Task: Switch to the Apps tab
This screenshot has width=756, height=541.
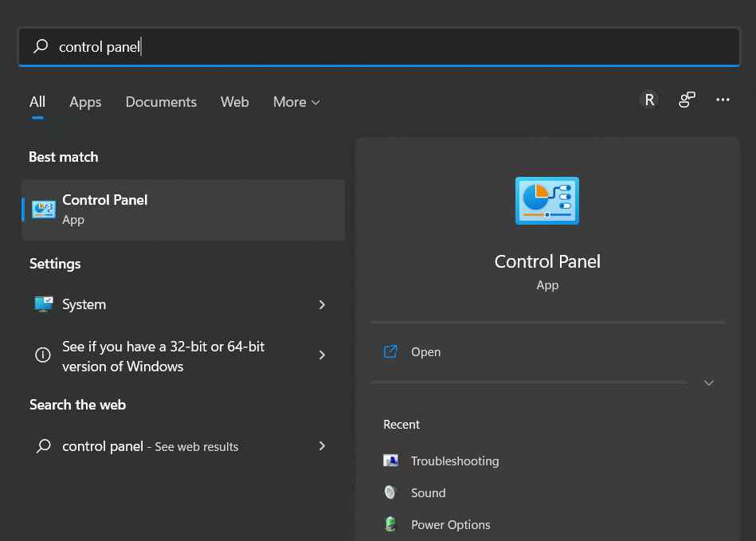Action: (84, 102)
